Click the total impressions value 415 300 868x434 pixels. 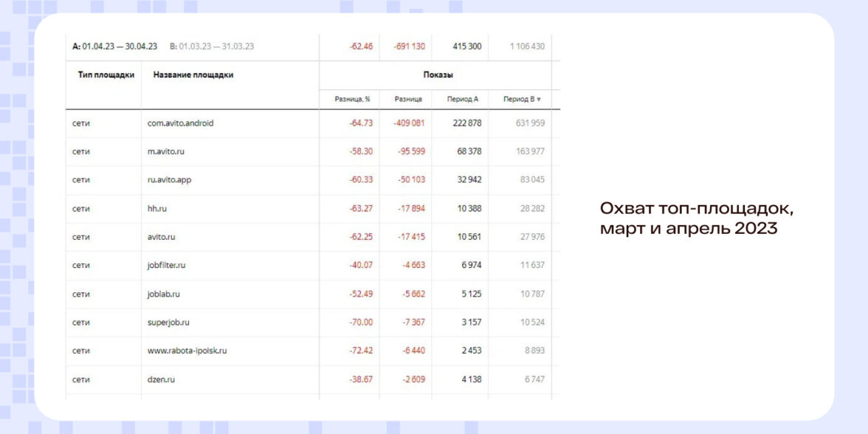[466, 46]
